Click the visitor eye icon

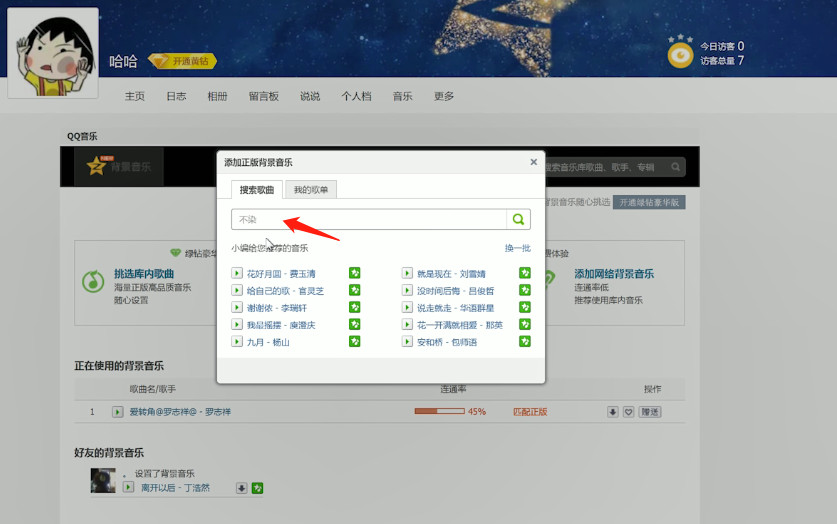[680, 55]
